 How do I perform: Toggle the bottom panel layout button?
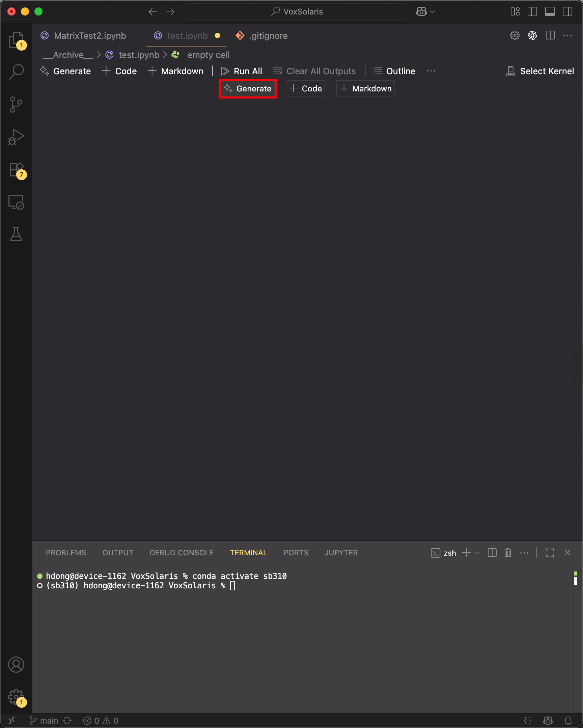(550, 12)
